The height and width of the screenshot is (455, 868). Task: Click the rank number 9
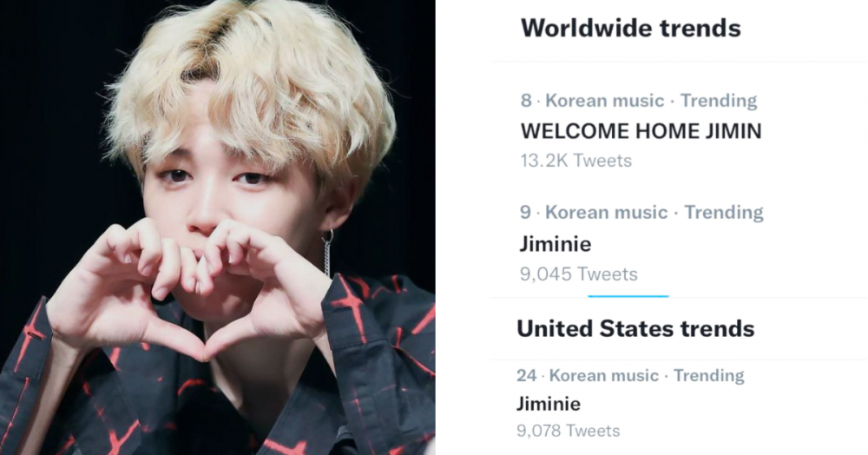(525, 213)
